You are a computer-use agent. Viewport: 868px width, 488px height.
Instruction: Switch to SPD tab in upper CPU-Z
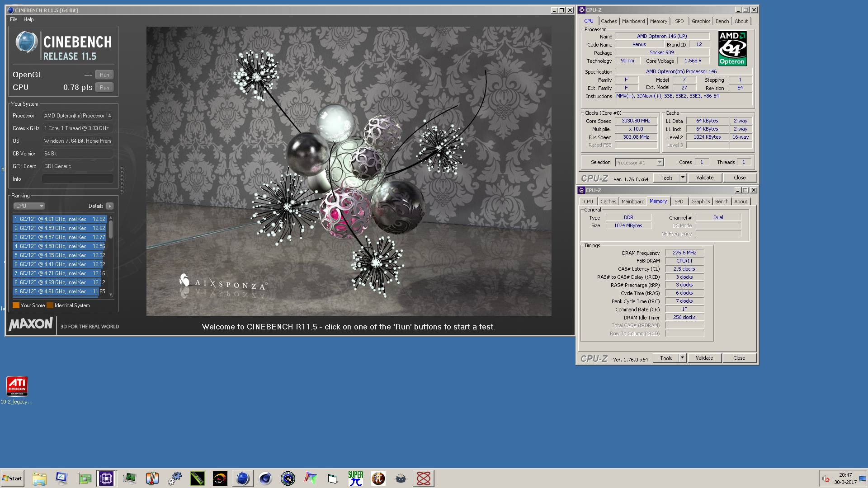[x=679, y=21]
